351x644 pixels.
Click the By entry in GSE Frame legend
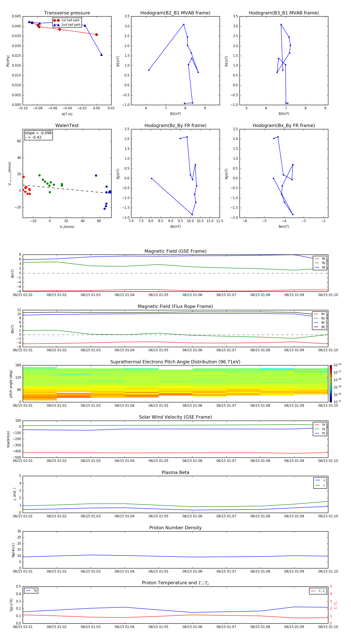(x=320, y=263)
